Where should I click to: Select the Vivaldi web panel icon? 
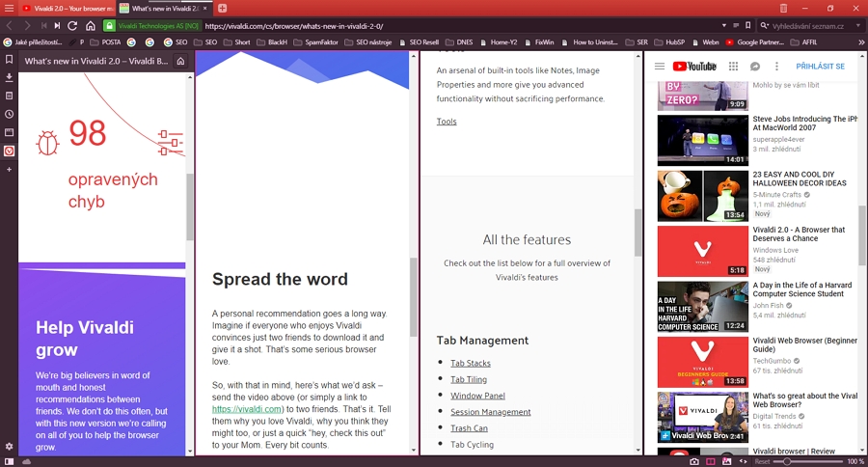pyautogui.click(x=9, y=151)
